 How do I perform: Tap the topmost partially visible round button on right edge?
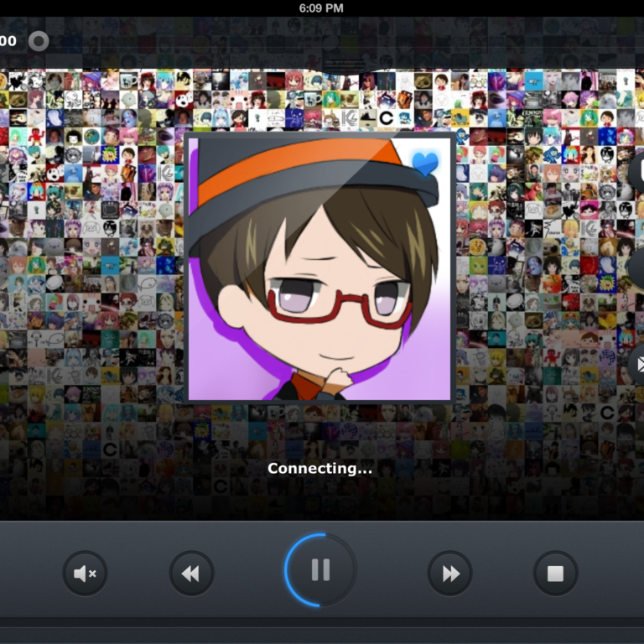coord(637,172)
